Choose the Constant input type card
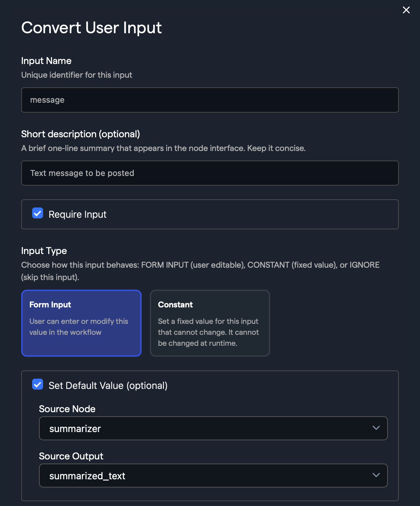The image size is (420, 506). pyautogui.click(x=210, y=323)
